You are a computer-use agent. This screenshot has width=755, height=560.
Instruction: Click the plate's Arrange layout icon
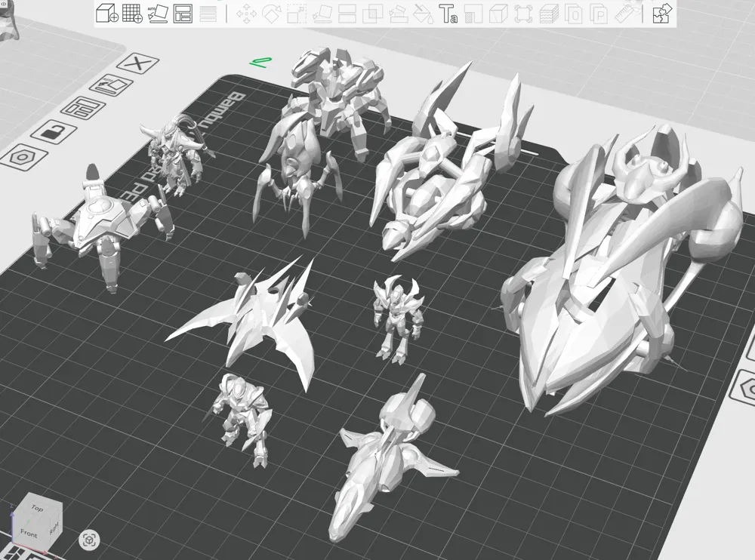coord(83,108)
